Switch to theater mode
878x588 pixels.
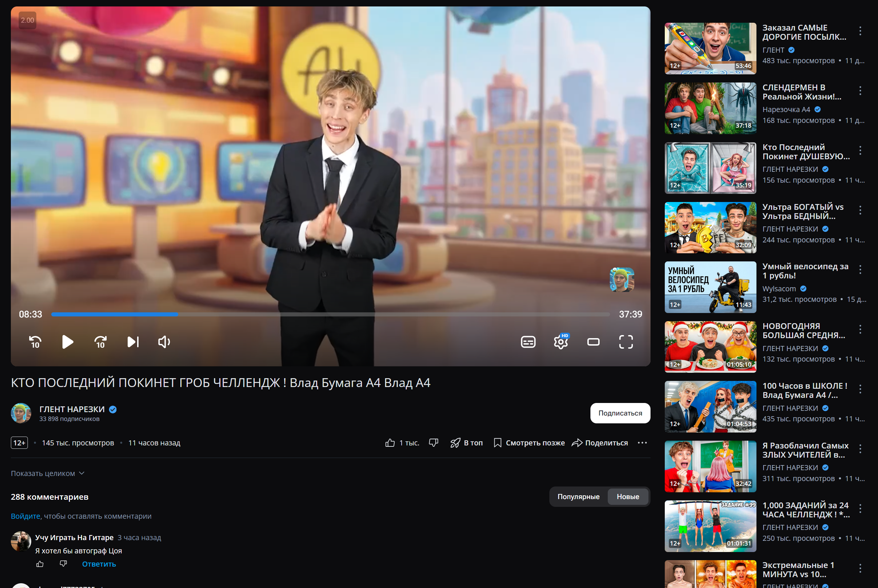pyautogui.click(x=593, y=342)
